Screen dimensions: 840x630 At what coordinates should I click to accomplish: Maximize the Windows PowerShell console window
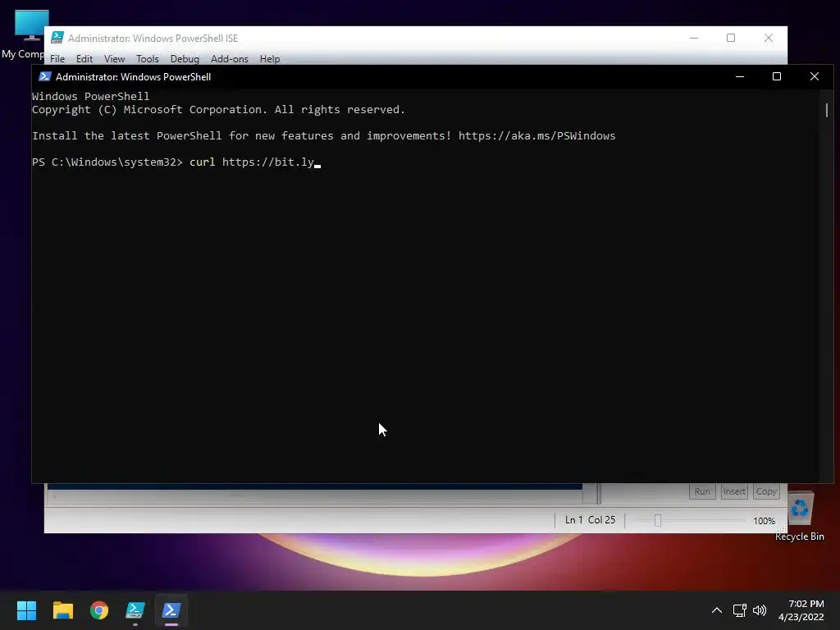pos(777,76)
